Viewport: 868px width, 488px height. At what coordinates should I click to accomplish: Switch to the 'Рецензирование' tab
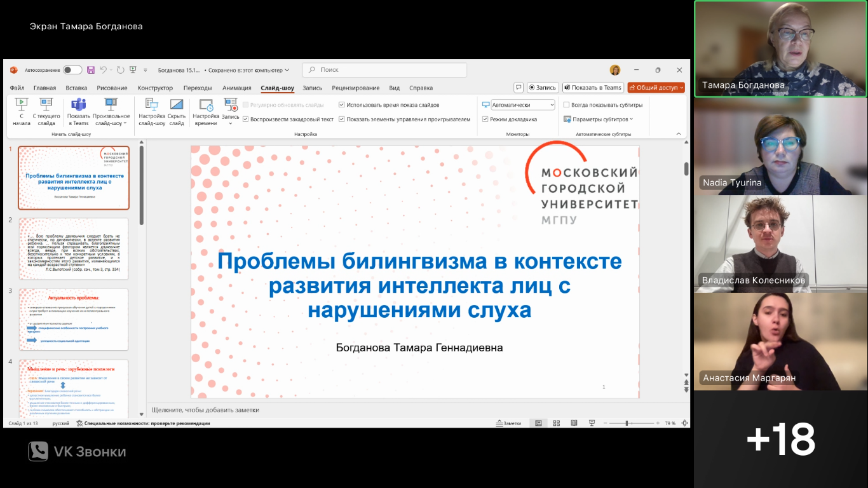355,88
